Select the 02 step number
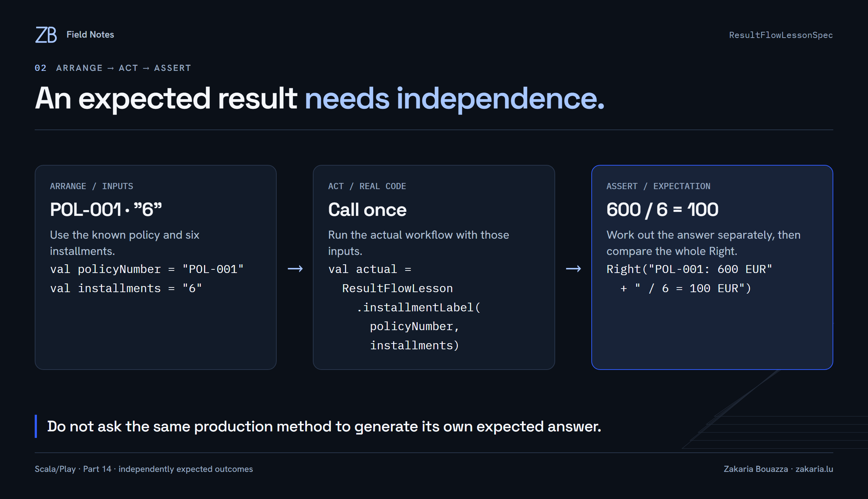This screenshot has height=499, width=868. pos(41,68)
